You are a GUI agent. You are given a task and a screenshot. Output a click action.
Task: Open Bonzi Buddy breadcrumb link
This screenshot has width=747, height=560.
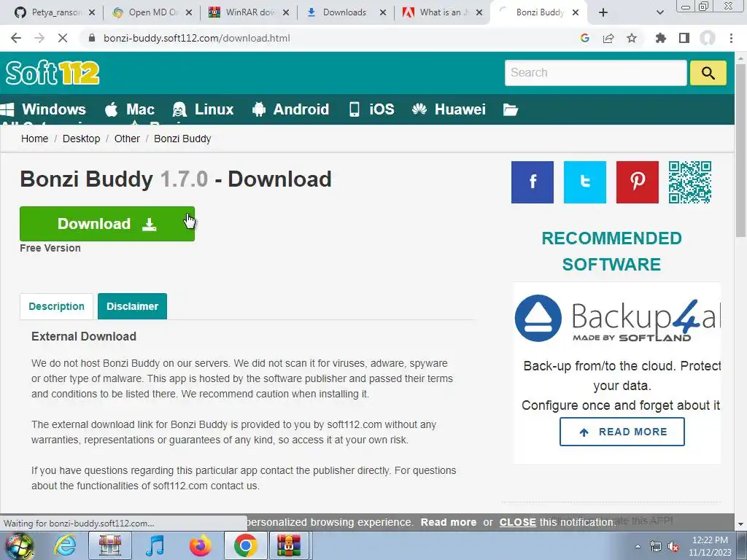tap(182, 139)
